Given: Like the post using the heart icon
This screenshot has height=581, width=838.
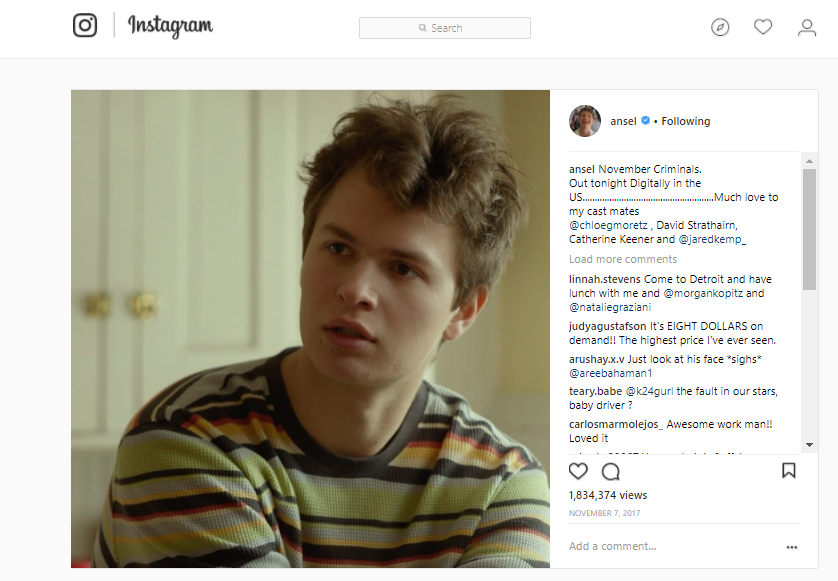Looking at the screenshot, I should point(576,470).
